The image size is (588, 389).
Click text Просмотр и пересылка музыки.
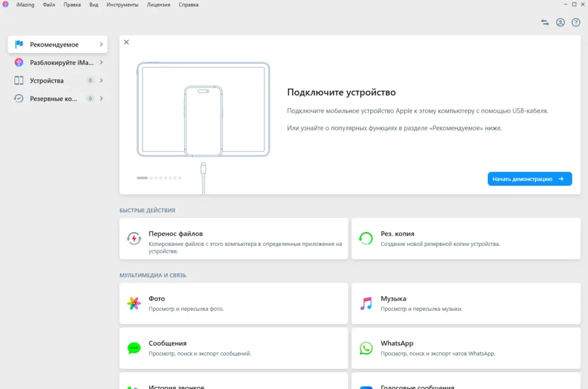pyautogui.click(x=421, y=309)
